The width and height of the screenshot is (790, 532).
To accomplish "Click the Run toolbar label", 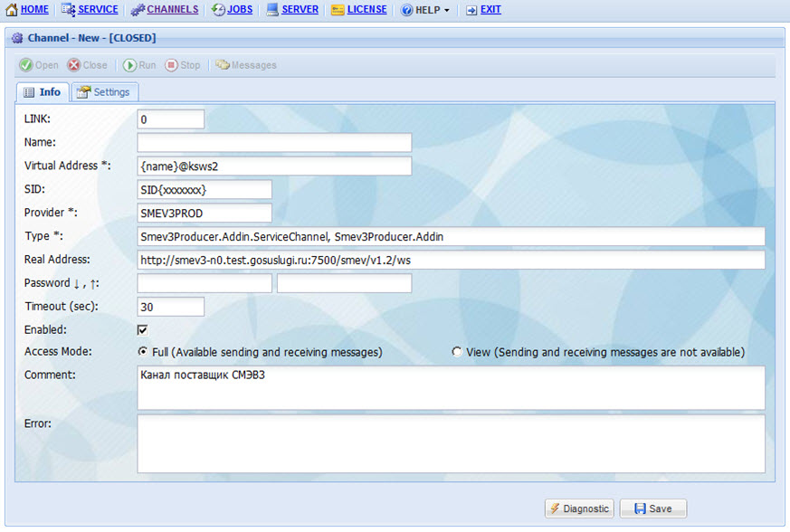I will 148,65.
